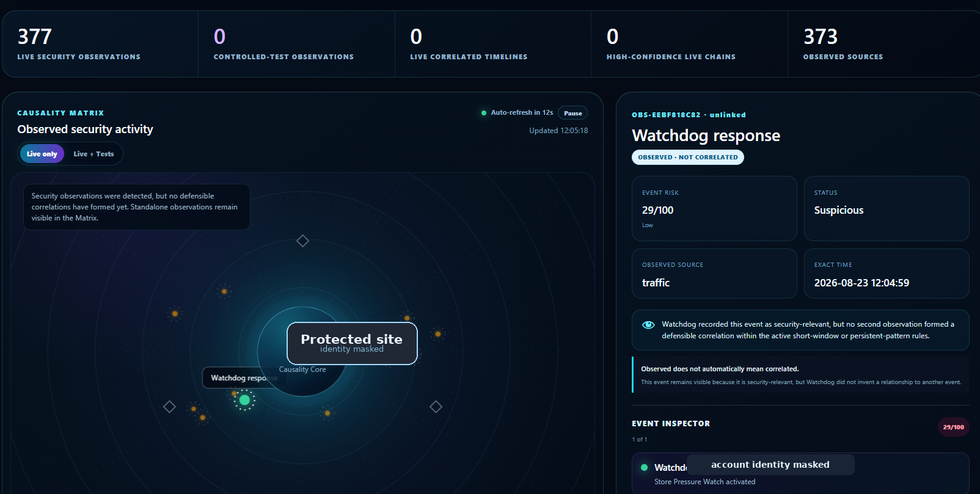Click the account identity masked label

pyautogui.click(x=770, y=465)
